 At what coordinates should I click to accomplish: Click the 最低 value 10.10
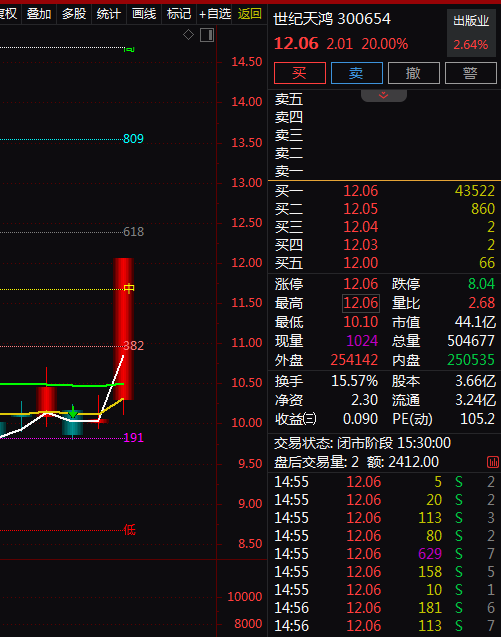(361, 322)
